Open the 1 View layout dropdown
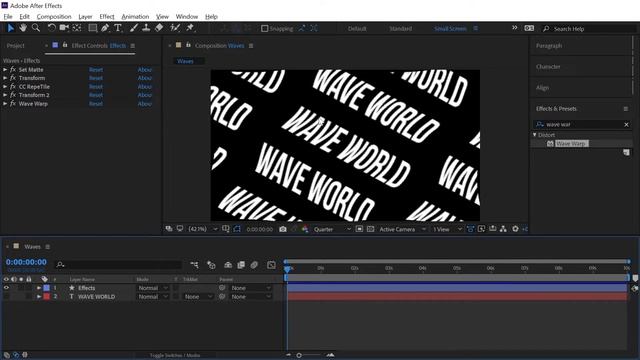640x360 pixels. pos(447,229)
